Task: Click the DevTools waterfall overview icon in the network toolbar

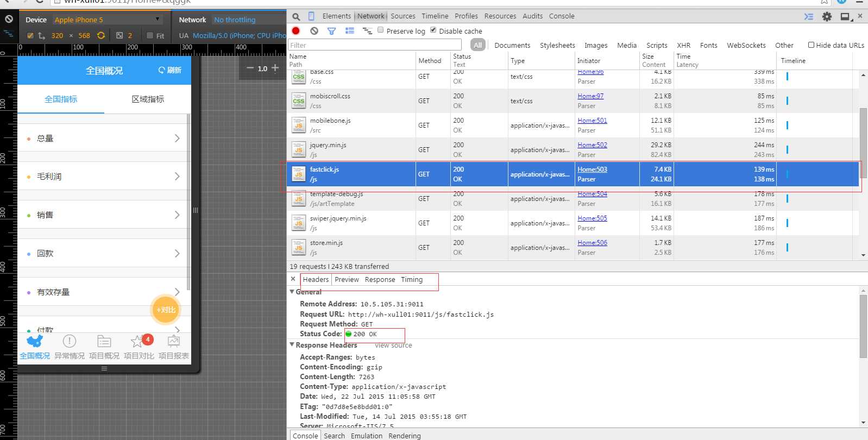Action: (367, 31)
